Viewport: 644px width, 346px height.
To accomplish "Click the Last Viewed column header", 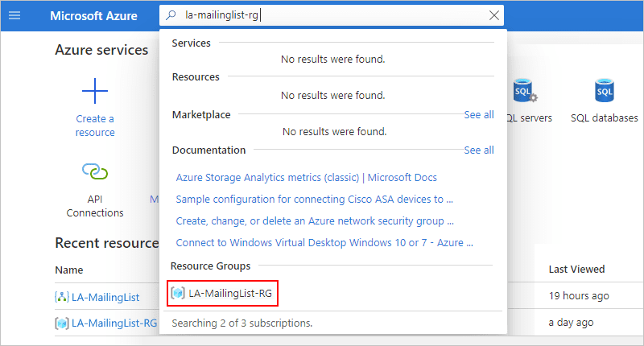I will pyautogui.click(x=576, y=270).
